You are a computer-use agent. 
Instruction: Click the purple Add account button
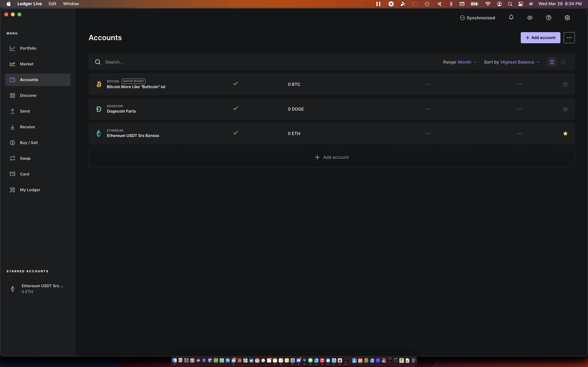(x=540, y=38)
